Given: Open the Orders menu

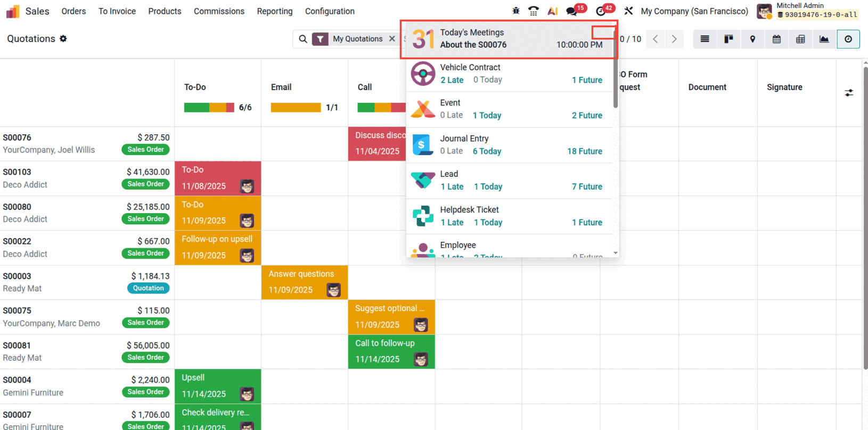Looking at the screenshot, I should coord(73,11).
